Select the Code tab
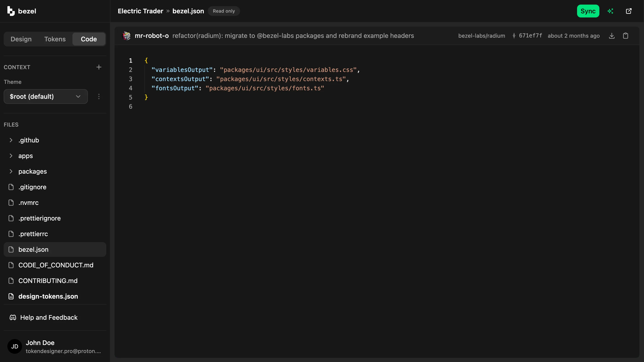644x362 pixels. 89,39
